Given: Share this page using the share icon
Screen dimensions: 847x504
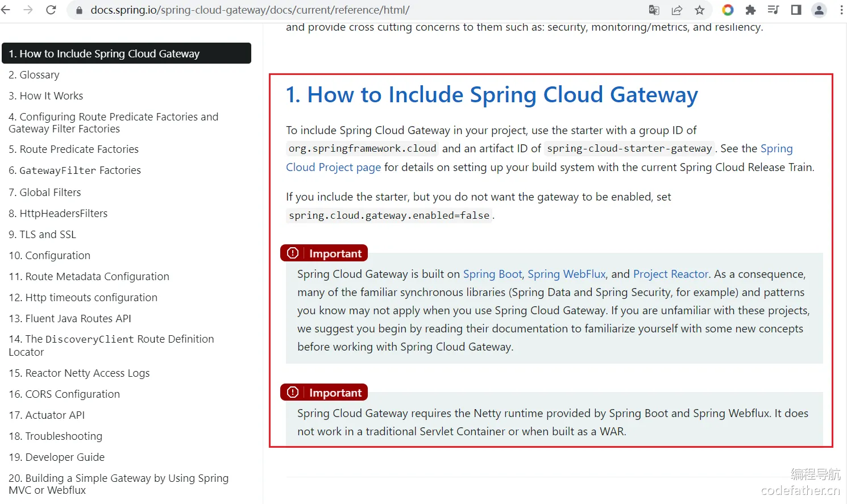Looking at the screenshot, I should tap(677, 10).
